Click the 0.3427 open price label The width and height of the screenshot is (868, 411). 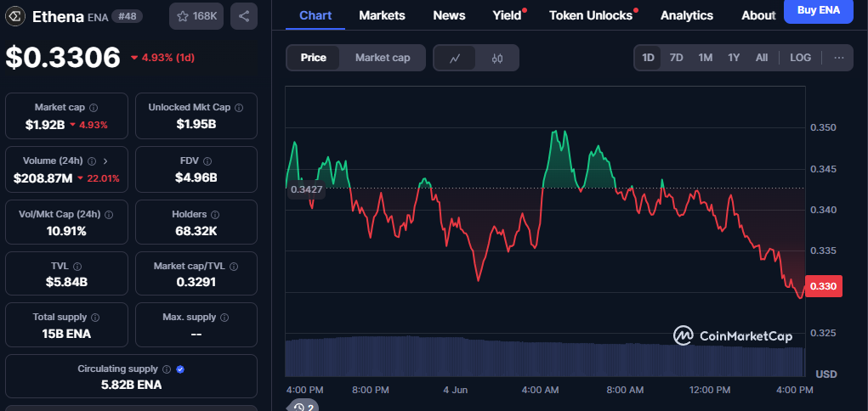click(x=307, y=189)
